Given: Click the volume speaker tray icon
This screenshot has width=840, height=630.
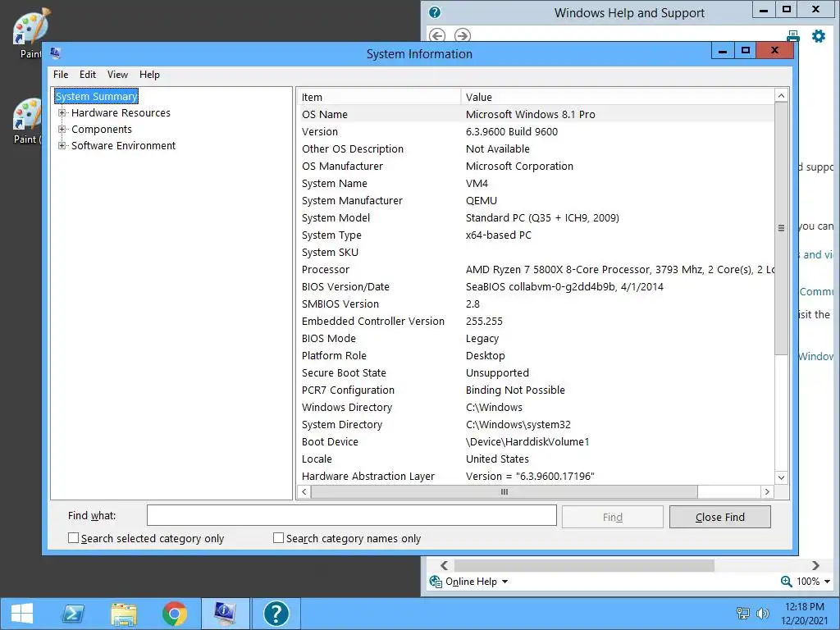Looking at the screenshot, I should (762, 614).
